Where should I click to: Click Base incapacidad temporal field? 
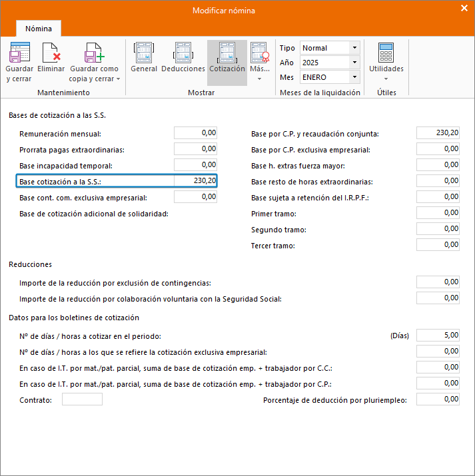(195, 165)
